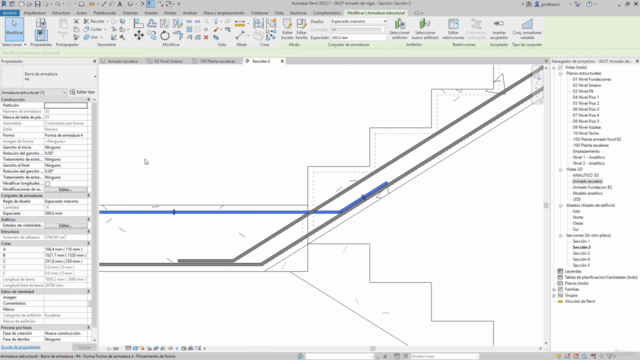Open Tablas de planificación/Cantidades node
This screenshot has width=640, height=360.
coord(601,278)
